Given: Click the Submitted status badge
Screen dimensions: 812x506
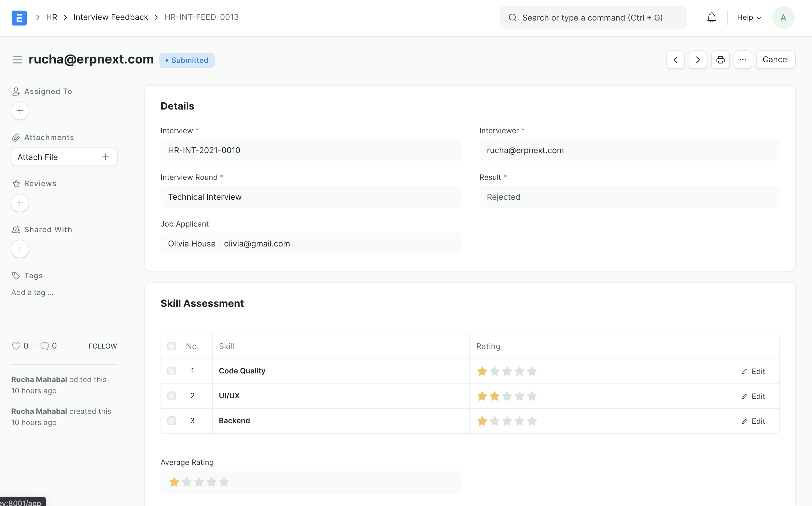Looking at the screenshot, I should click(x=187, y=60).
